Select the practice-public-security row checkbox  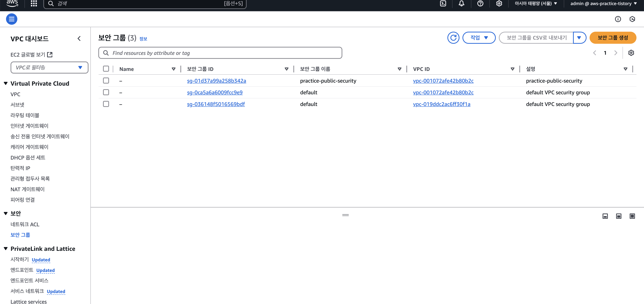[x=106, y=81]
